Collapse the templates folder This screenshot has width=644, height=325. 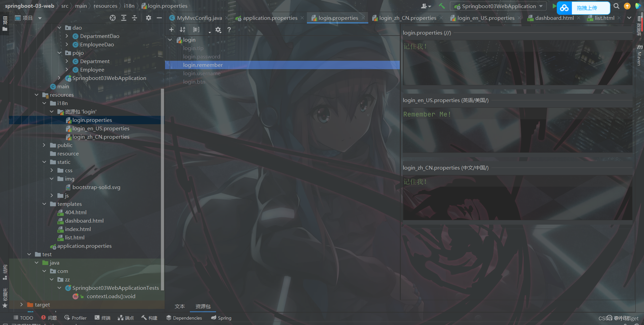coord(44,204)
